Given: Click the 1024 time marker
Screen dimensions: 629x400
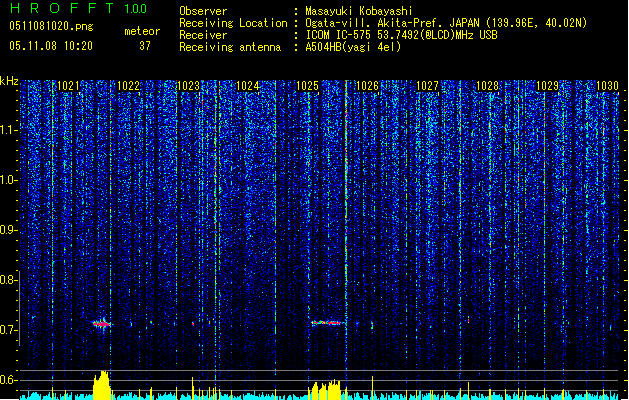Looking at the screenshot, I should pyautogui.click(x=248, y=85).
